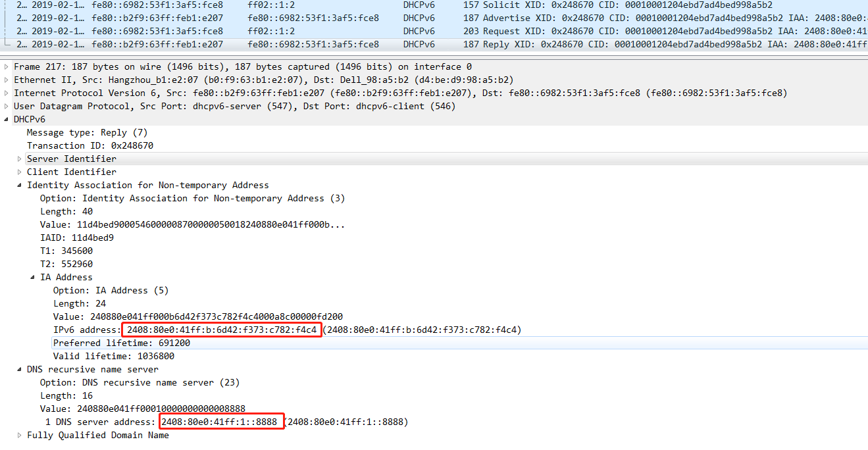This screenshot has height=450, width=868.
Task: Select the Preferred lifetime 691200 field
Action: tap(121, 343)
